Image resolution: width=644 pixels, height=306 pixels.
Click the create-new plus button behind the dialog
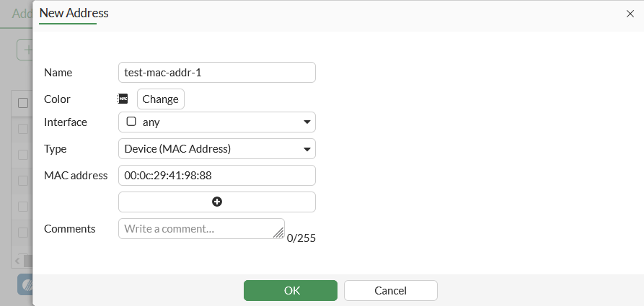point(26,50)
